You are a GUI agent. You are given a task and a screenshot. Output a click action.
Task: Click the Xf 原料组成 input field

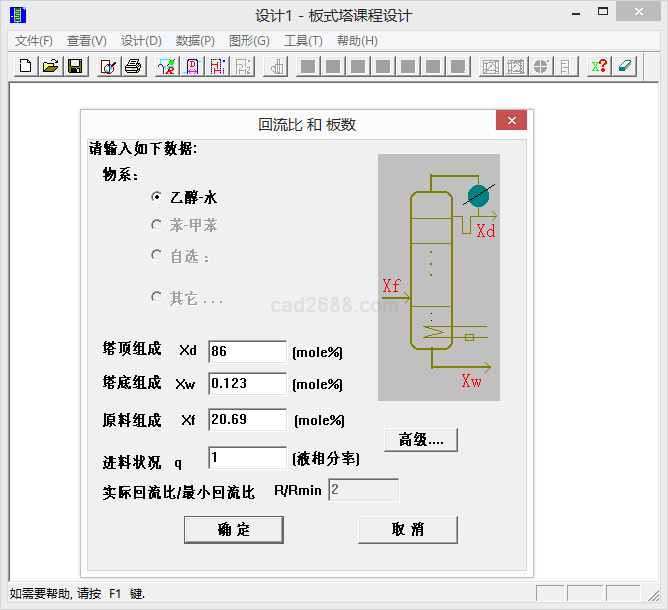coord(247,419)
